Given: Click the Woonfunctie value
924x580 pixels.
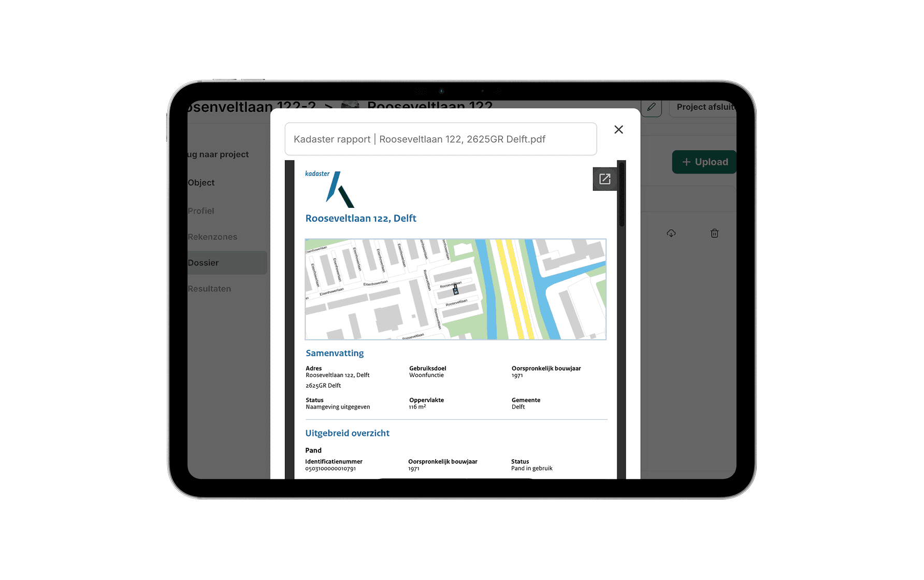Looking at the screenshot, I should coord(426,375).
